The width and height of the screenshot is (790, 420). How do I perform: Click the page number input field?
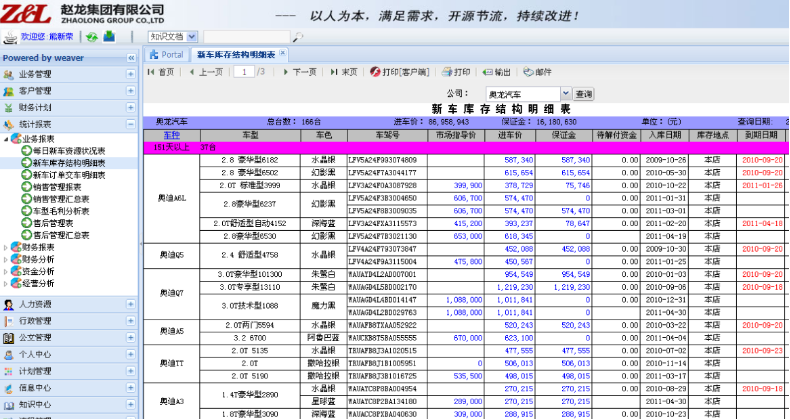[x=244, y=73]
